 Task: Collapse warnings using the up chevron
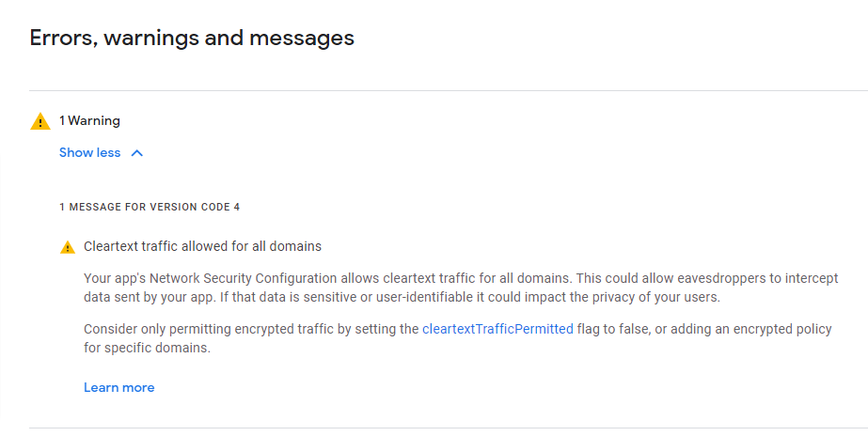137,153
